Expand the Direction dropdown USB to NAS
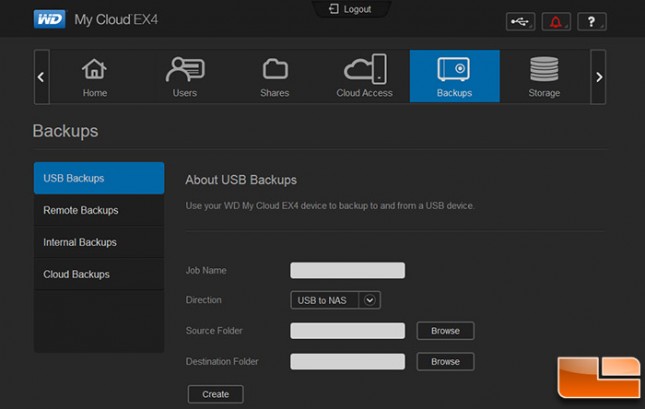645x409 pixels. pyautogui.click(x=335, y=300)
